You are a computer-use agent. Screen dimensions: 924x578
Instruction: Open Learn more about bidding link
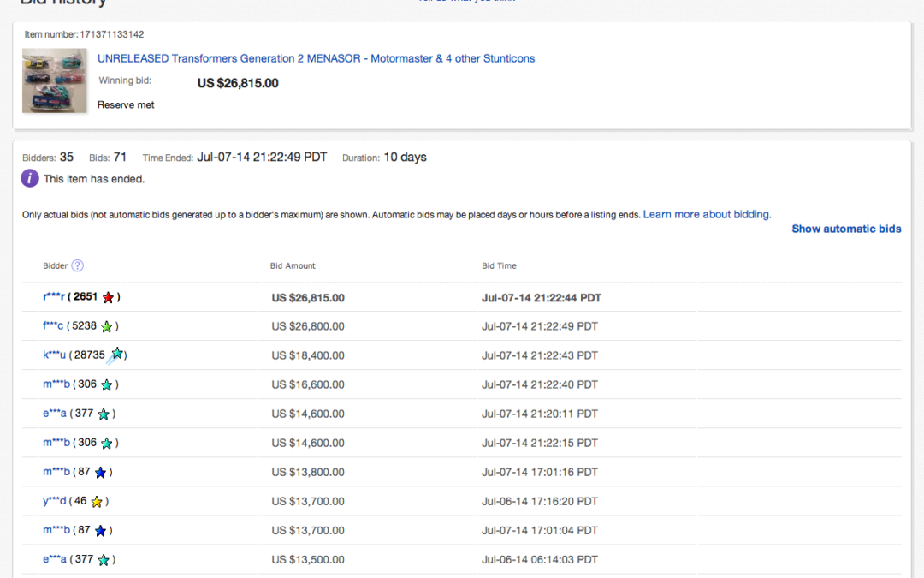tap(706, 214)
